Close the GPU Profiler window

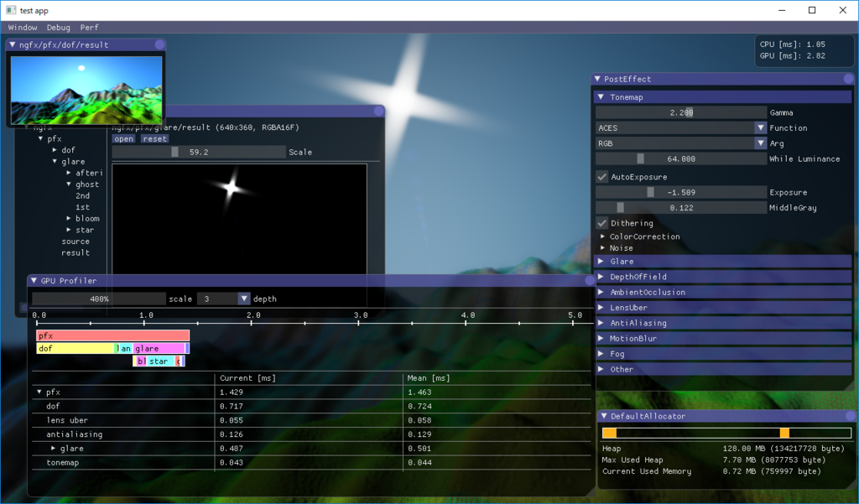pos(590,280)
